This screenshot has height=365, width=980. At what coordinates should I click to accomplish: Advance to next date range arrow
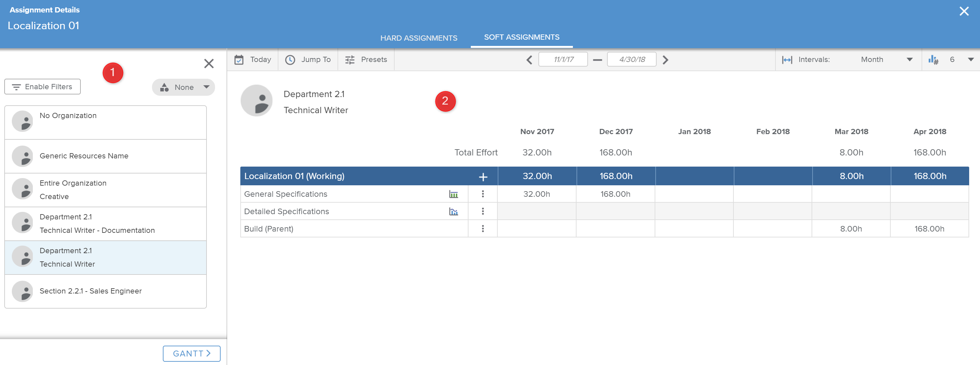point(665,60)
